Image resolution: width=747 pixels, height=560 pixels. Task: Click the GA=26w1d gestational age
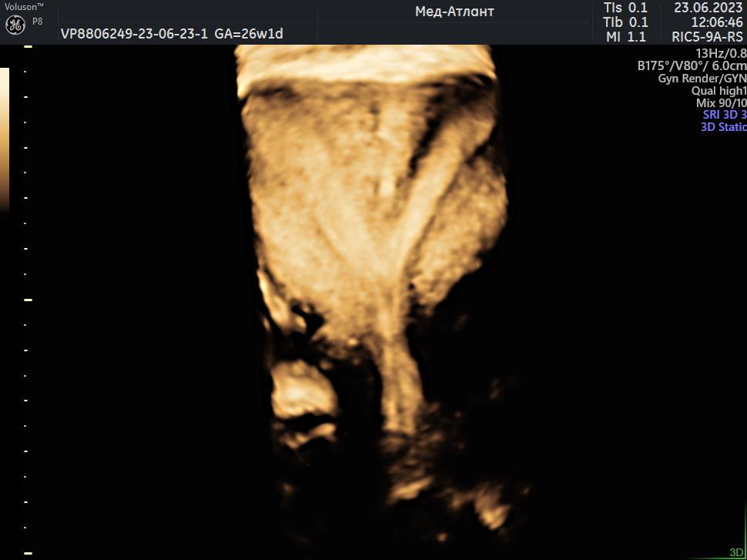tap(249, 34)
